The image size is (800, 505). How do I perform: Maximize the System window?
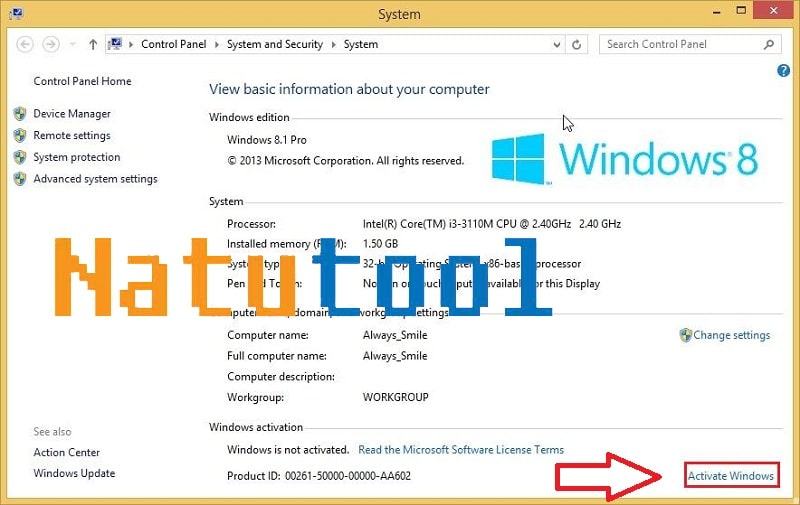pyautogui.click(x=741, y=11)
